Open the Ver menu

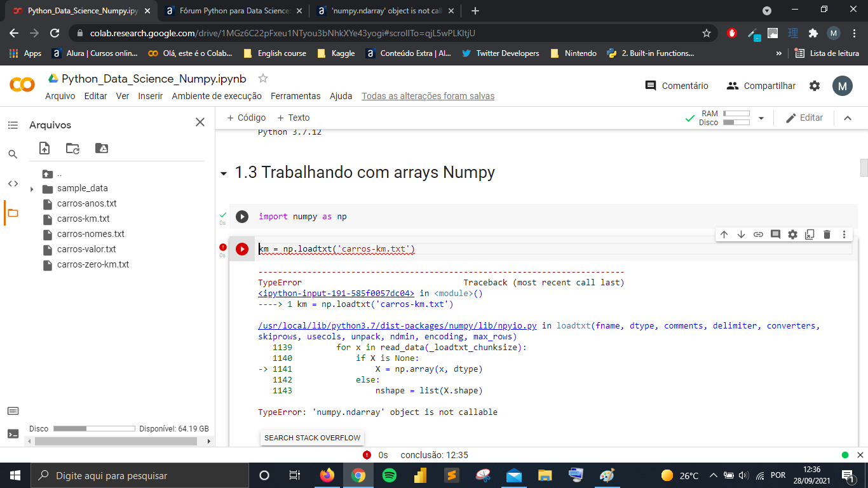(123, 96)
